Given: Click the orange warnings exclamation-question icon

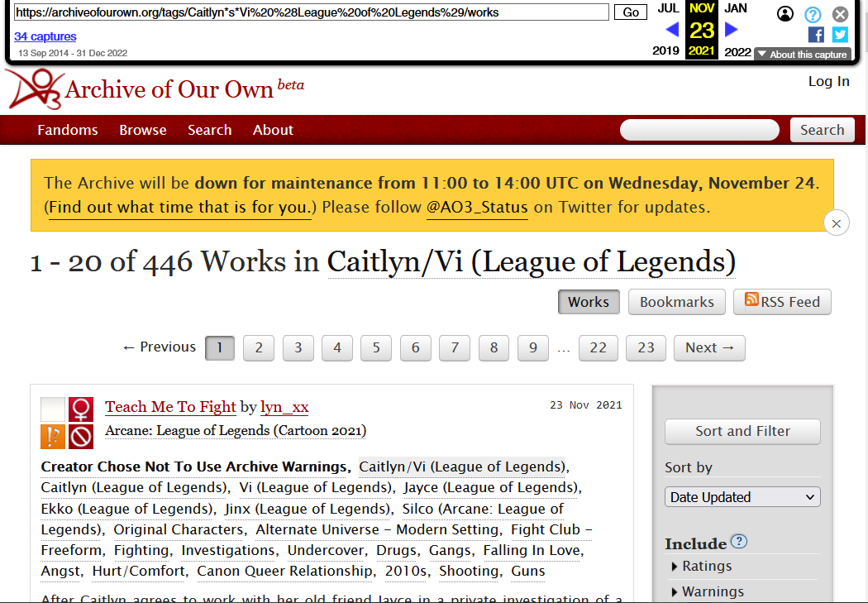Looking at the screenshot, I should [x=53, y=437].
